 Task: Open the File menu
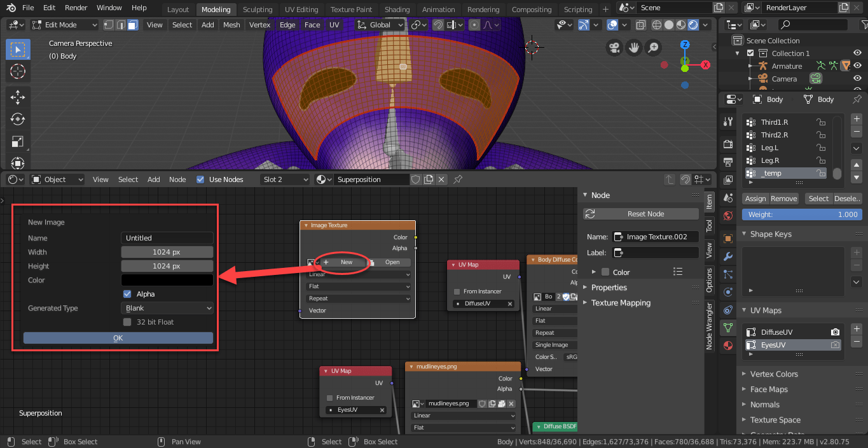28,8
